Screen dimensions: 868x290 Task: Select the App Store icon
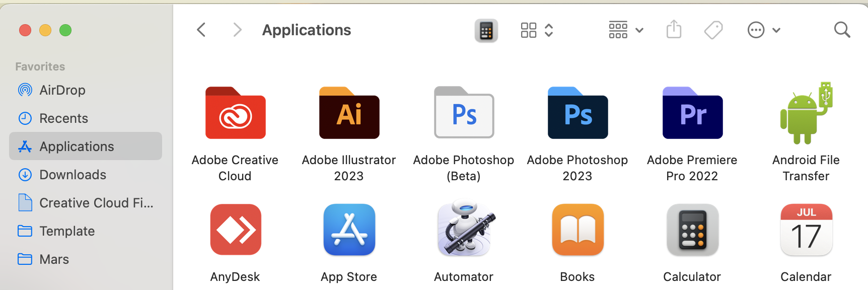click(349, 229)
